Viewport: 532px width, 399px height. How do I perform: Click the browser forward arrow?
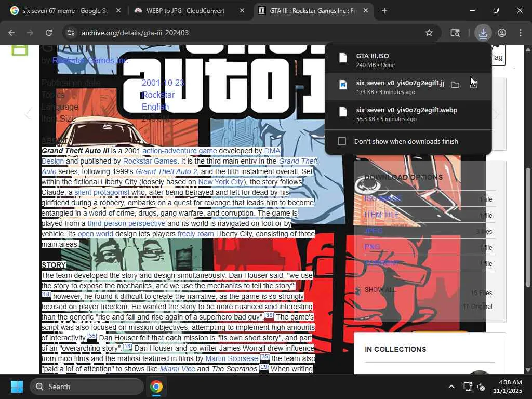coord(30,33)
